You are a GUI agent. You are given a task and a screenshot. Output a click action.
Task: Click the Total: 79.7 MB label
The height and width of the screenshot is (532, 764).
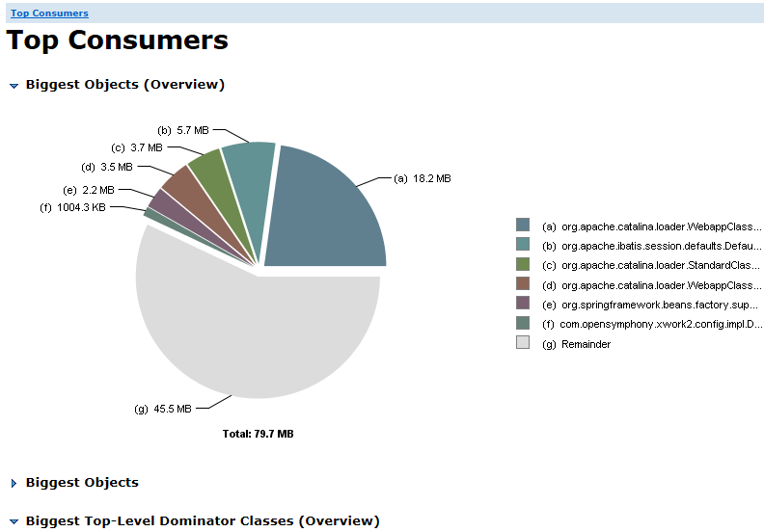pyautogui.click(x=258, y=435)
